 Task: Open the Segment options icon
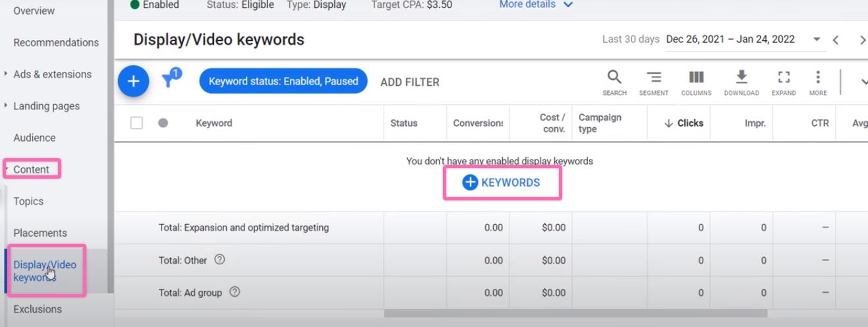653,82
